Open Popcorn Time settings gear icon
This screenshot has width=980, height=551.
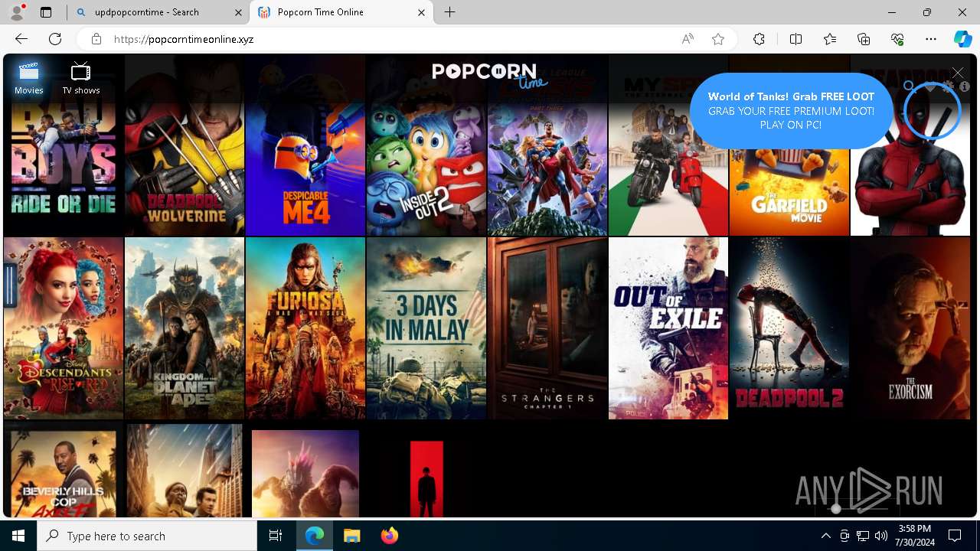pyautogui.click(x=949, y=87)
